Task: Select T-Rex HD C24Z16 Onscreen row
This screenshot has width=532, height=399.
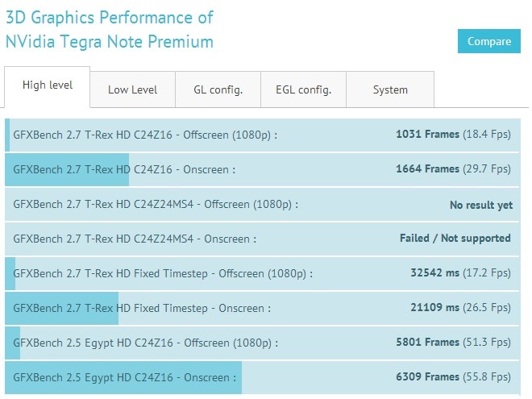Action: coord(262,169)
